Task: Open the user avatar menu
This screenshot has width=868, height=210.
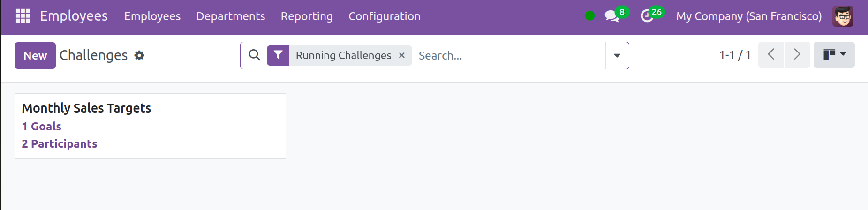Action: [843, 16]
